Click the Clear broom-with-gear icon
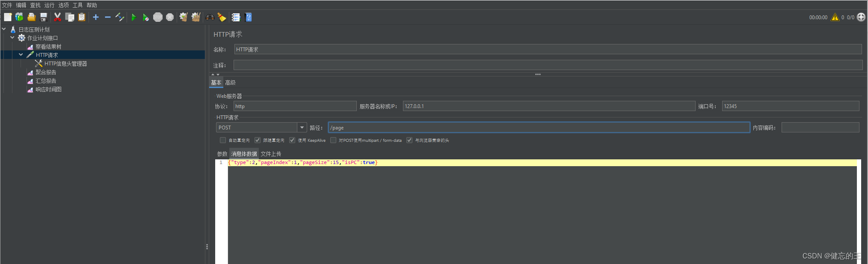 (184, 17)
